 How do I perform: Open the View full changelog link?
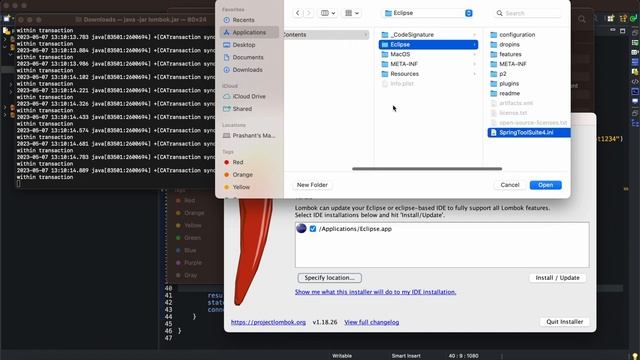pyautogui.click(x=371, y=322)
